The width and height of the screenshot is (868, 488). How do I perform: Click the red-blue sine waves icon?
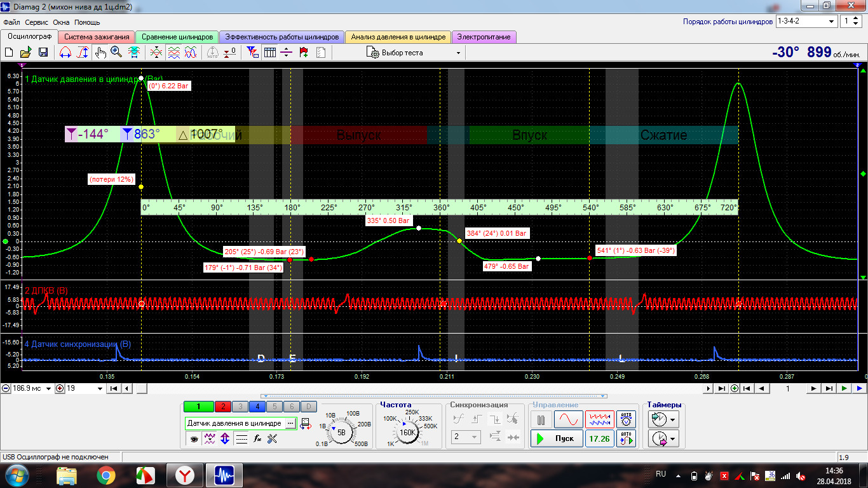click(x=190, y=53)
